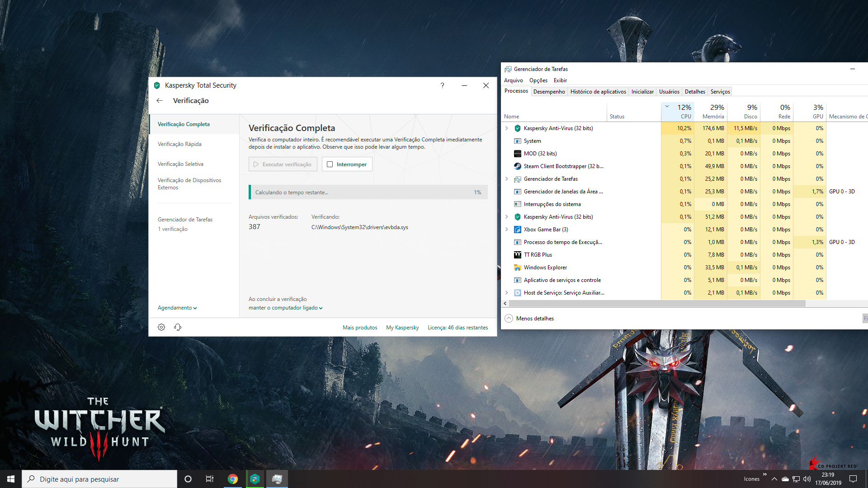Switch to Desempenho tab

549,92
